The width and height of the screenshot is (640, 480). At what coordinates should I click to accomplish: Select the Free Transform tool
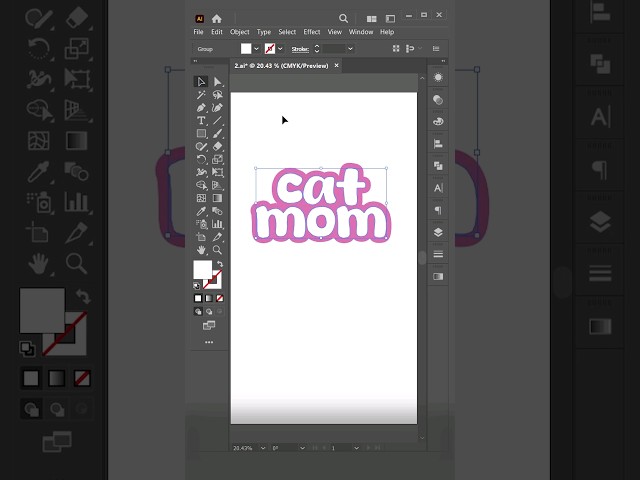coord(217,172)
